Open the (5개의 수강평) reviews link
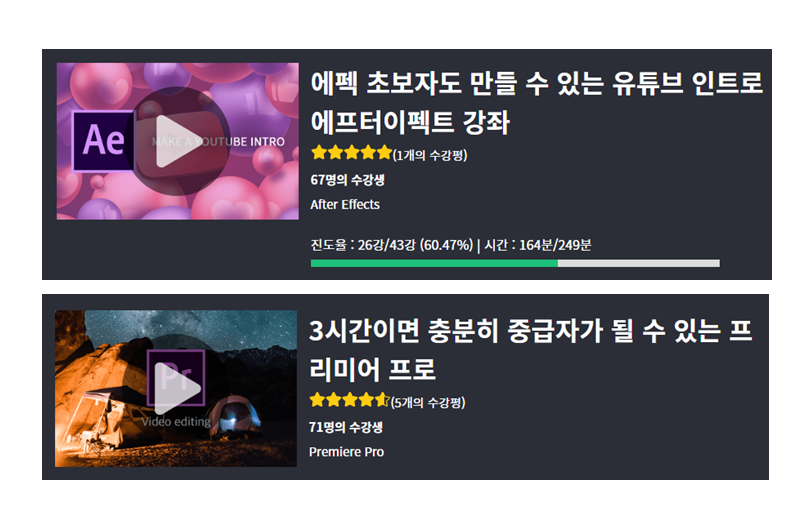This screenshot has width=806, height=525. pyautogui.click(x=428, y=402)
